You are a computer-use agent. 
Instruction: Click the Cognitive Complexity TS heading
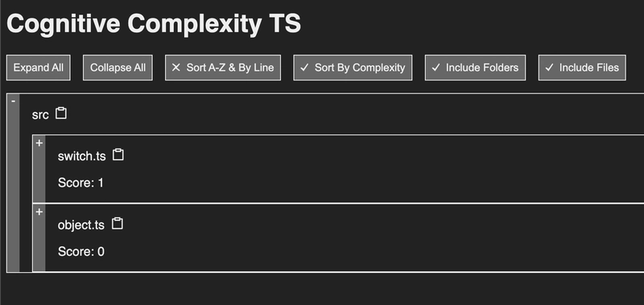click(154, 24)
